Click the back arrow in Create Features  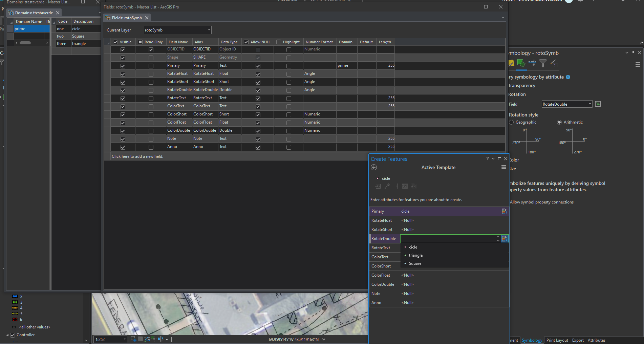(374, 167)
